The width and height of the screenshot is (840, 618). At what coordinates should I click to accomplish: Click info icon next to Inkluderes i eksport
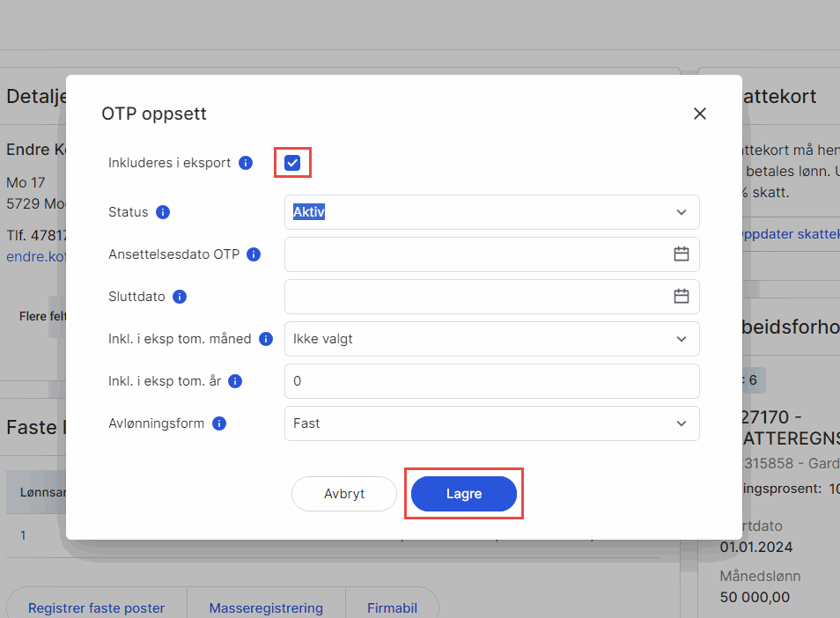247,163
